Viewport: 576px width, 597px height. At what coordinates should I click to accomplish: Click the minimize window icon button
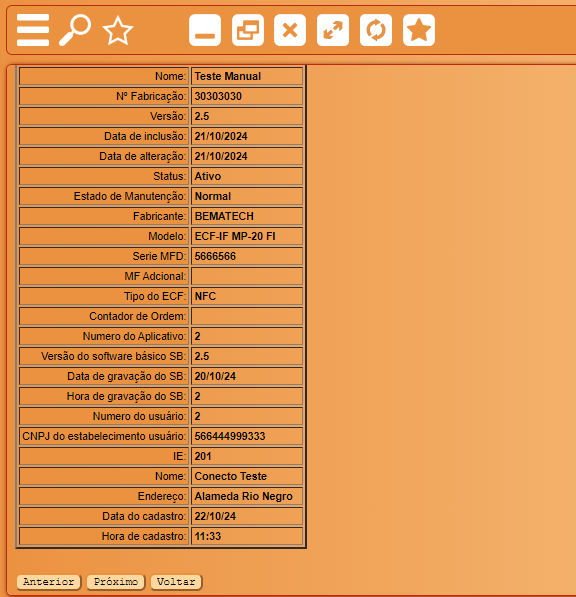pos(205,30)
